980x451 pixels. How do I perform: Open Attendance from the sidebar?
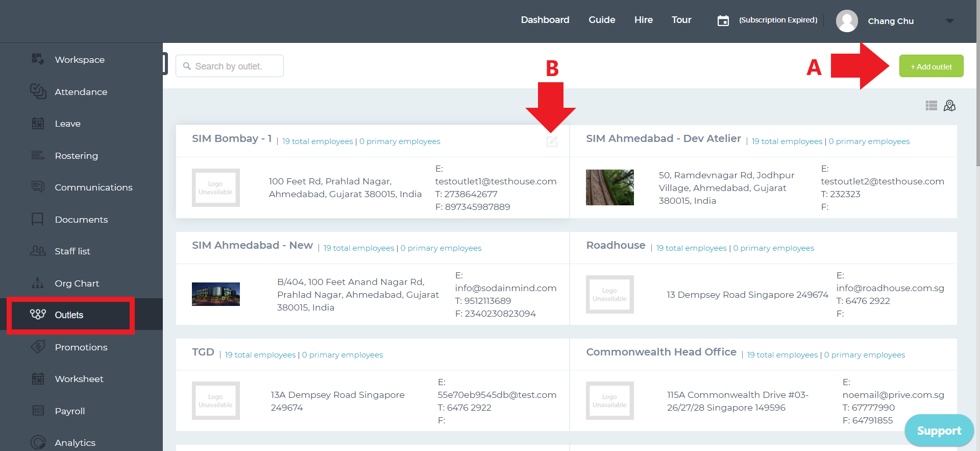click(x=81, y=92)
